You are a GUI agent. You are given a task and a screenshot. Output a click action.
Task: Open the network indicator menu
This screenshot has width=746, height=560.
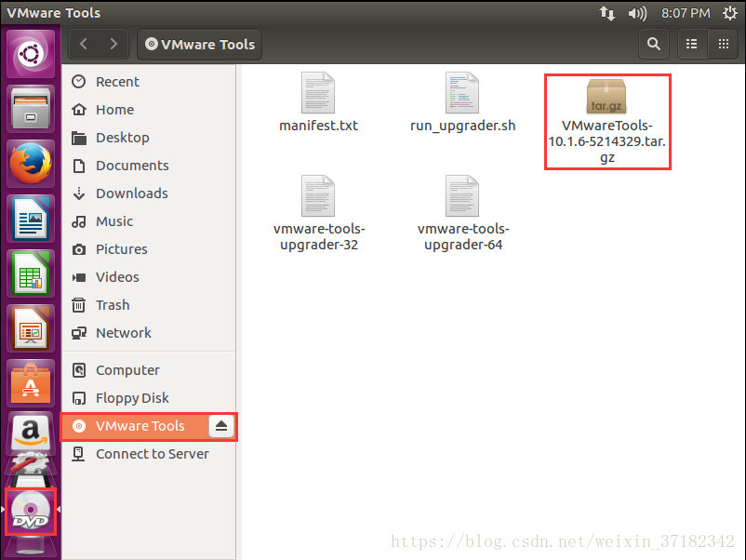(607, 13)
